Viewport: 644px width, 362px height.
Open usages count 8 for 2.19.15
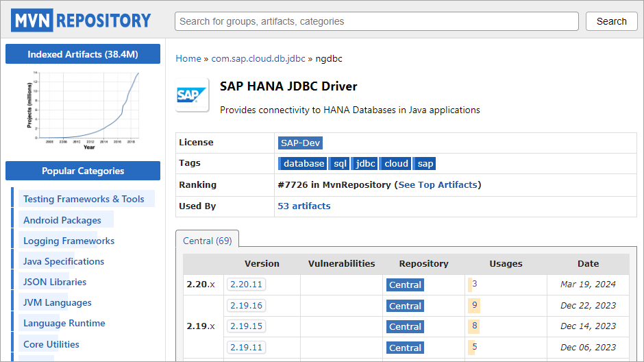(474, 326)
